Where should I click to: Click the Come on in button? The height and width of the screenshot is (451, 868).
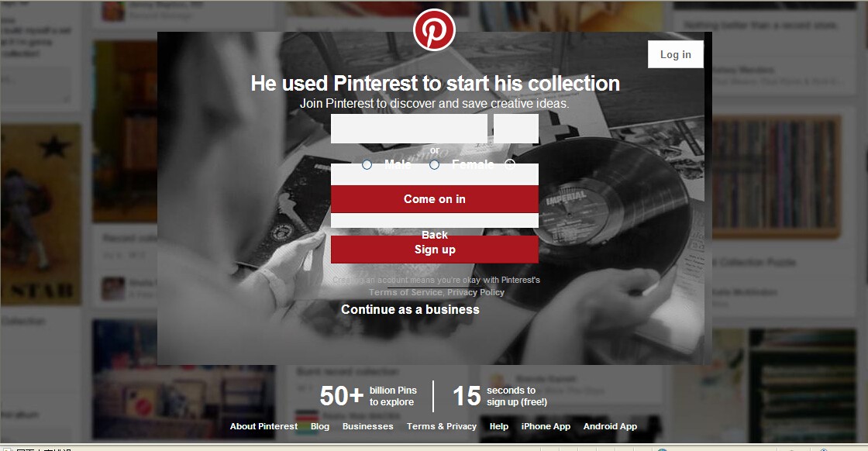pyautogui.click(x=435, y=199)
